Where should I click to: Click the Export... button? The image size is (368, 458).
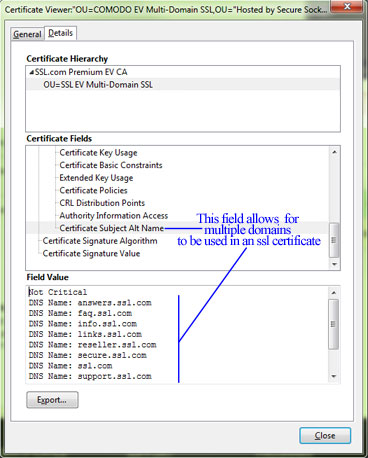[x=52, y=400]
